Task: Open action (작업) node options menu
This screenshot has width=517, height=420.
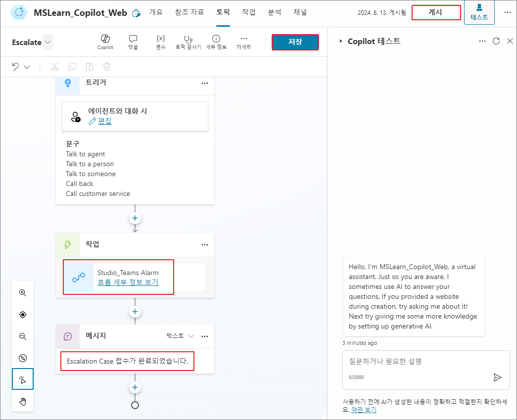Action: click(205, 245)
